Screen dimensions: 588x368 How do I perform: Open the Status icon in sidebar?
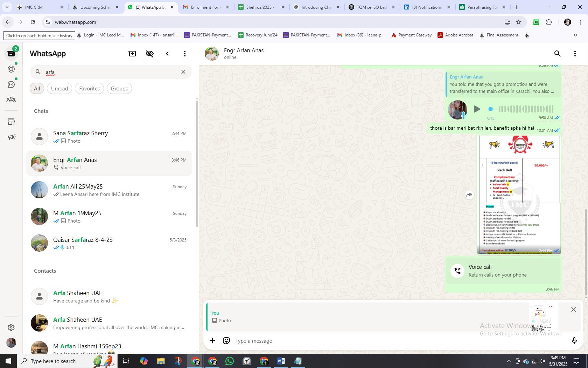pyautogui.click(x=11, y=69)
